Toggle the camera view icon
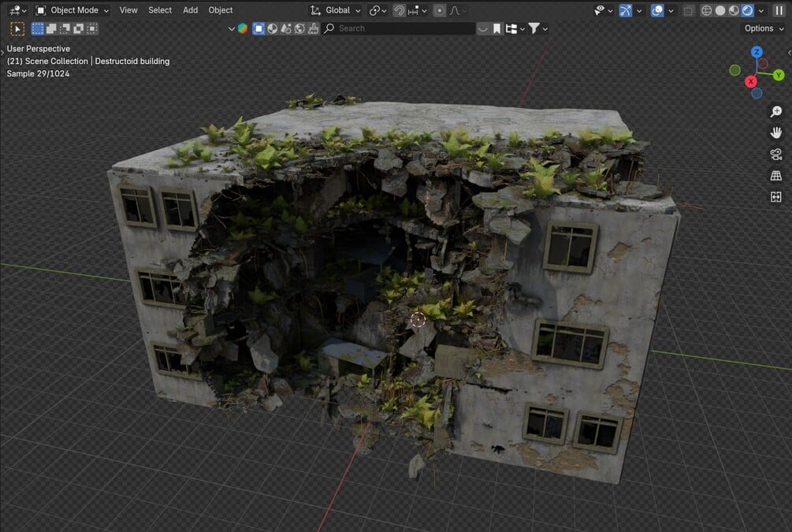 pos(775,154)
